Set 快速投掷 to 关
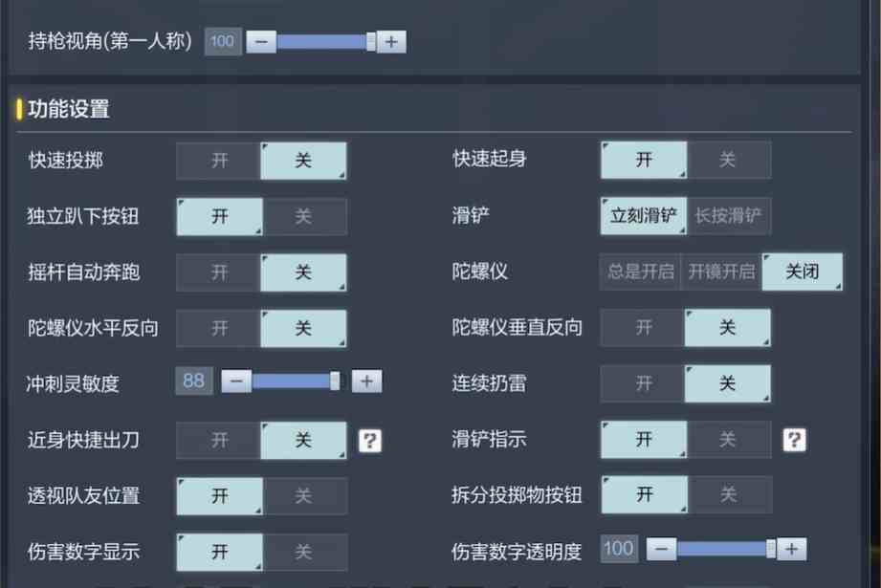881x588 pixels. [303, 161]
